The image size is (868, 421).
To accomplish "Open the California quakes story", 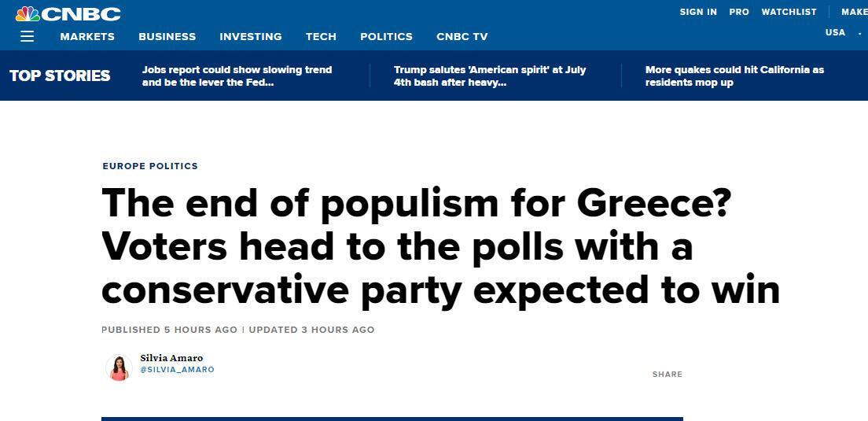I will (734, 76).
